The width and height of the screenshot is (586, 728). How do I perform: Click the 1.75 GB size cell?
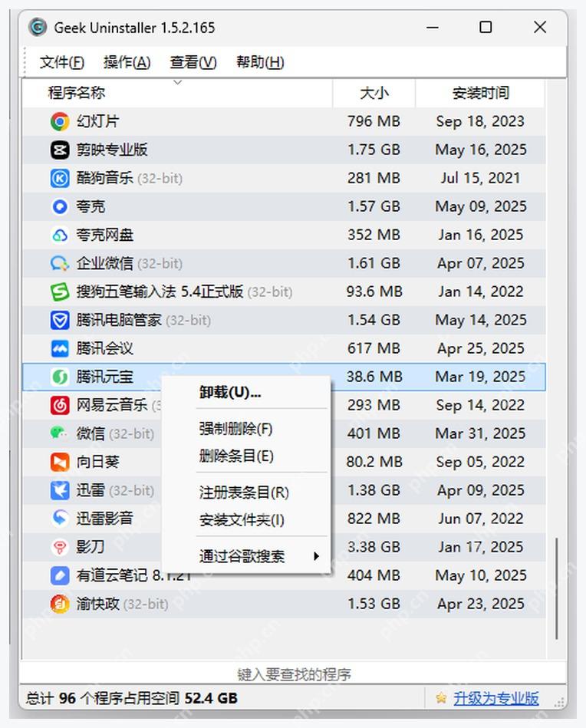[x=374, y=150]
